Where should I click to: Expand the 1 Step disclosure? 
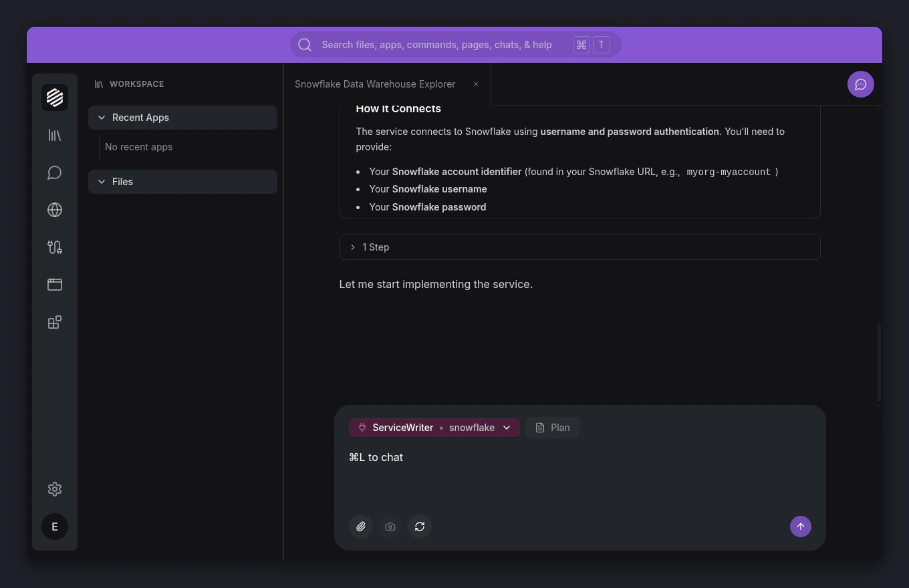(x=579, y=247)
